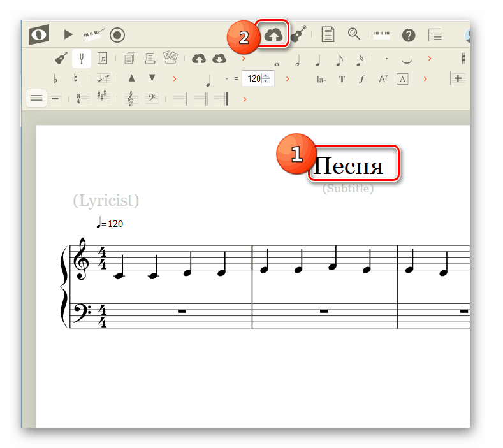
Task: Select the chord symbol A7 tool
Action: 383,79
